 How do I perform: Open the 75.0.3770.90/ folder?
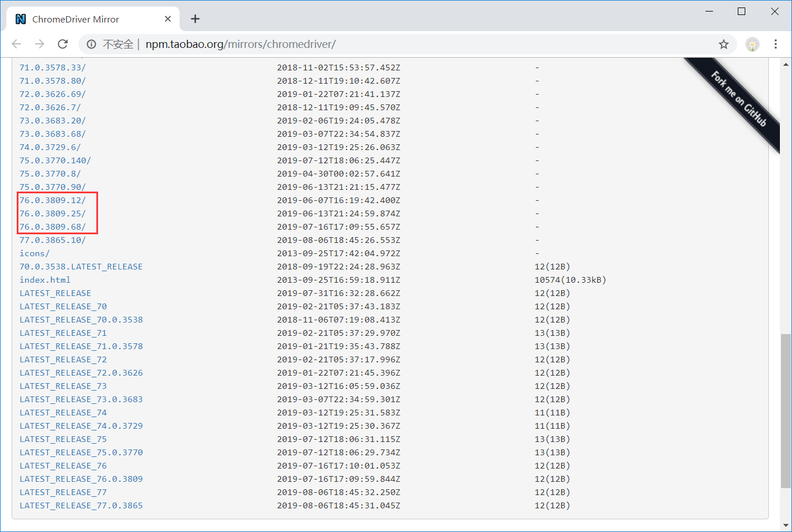52,187
